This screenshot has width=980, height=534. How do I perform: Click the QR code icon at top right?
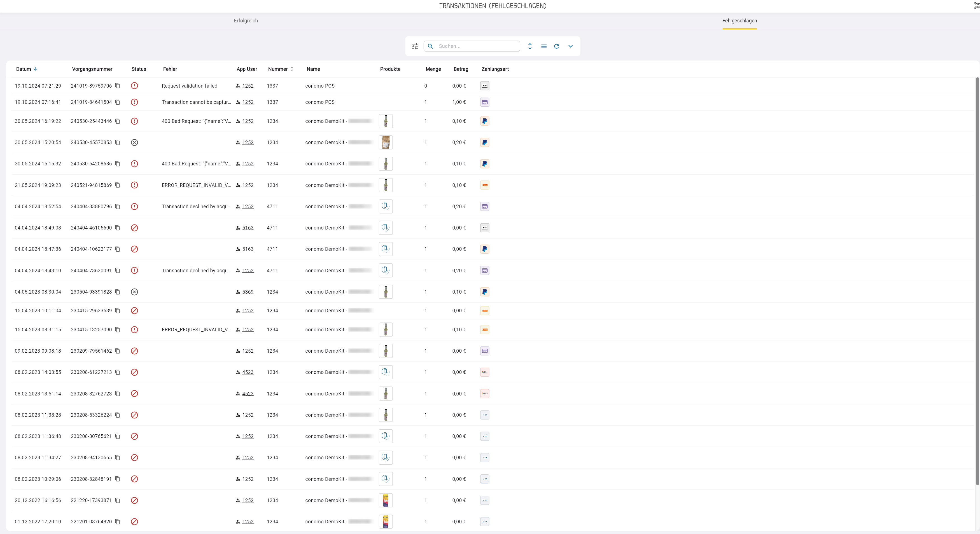pos(977,5)
